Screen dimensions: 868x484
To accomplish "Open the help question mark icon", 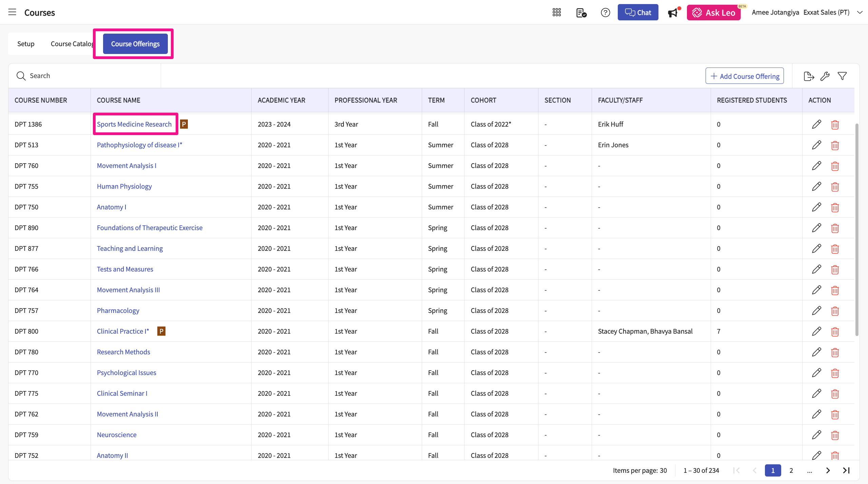I will 605,13.
